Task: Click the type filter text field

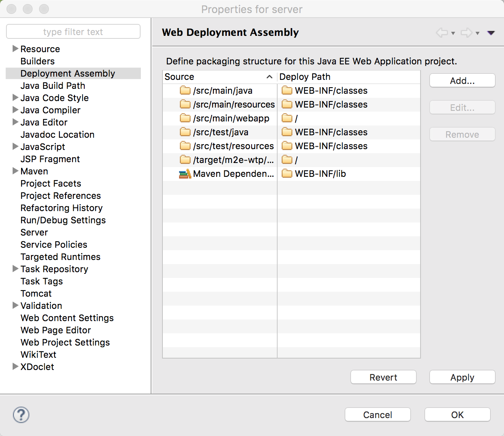Action: click(x=73, y=32)
